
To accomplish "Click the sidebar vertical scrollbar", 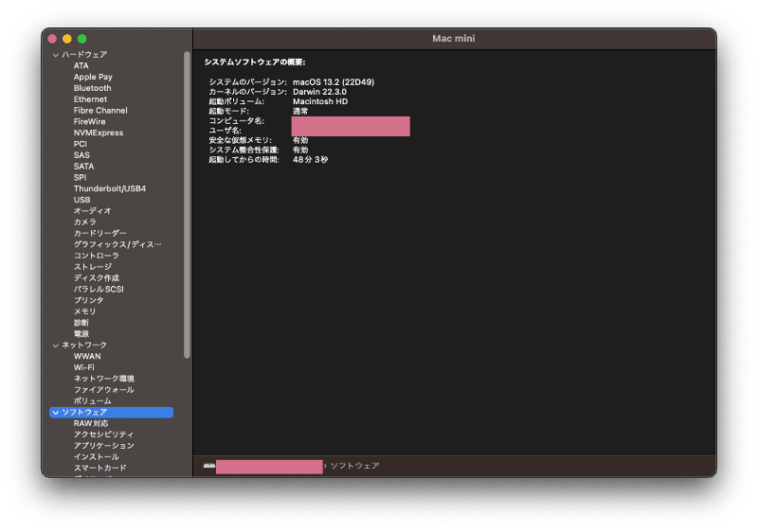I will 187,204.
